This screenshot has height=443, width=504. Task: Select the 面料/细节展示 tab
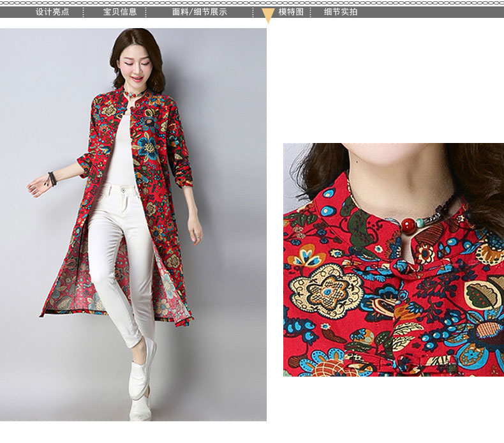click(x=199, y=11)
